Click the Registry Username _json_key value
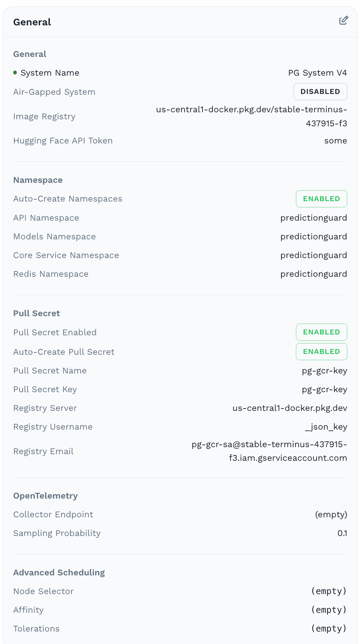 tap(326, 427)
